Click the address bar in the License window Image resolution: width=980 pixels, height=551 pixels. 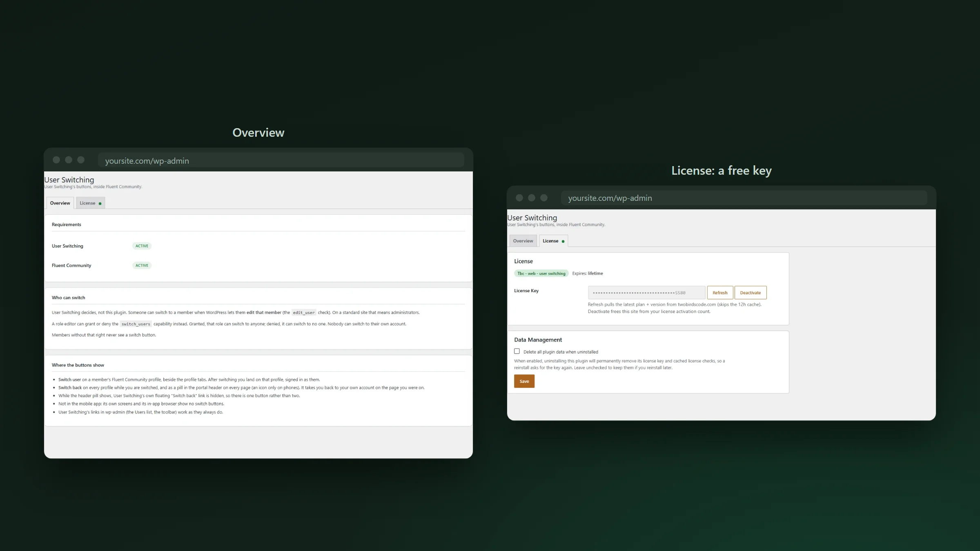click(744, 198)
